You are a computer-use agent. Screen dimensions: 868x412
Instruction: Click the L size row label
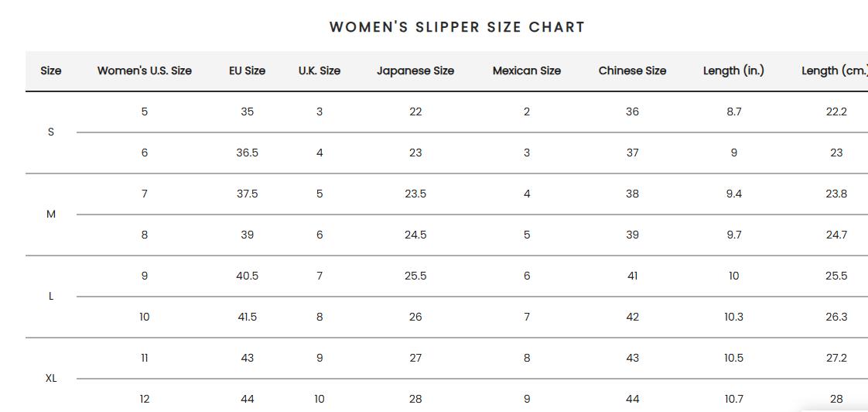tap(51, 296)
